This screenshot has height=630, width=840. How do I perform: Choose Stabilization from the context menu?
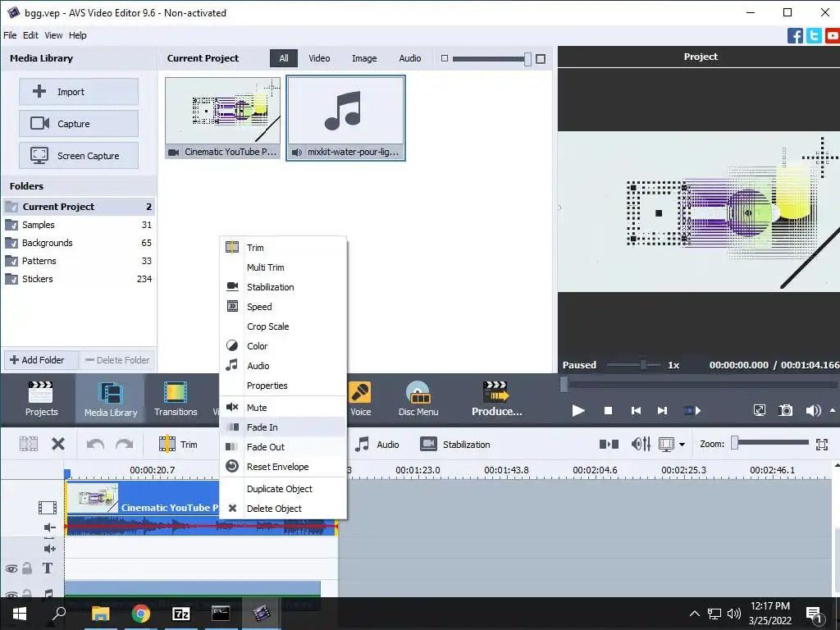click(283, 287)
